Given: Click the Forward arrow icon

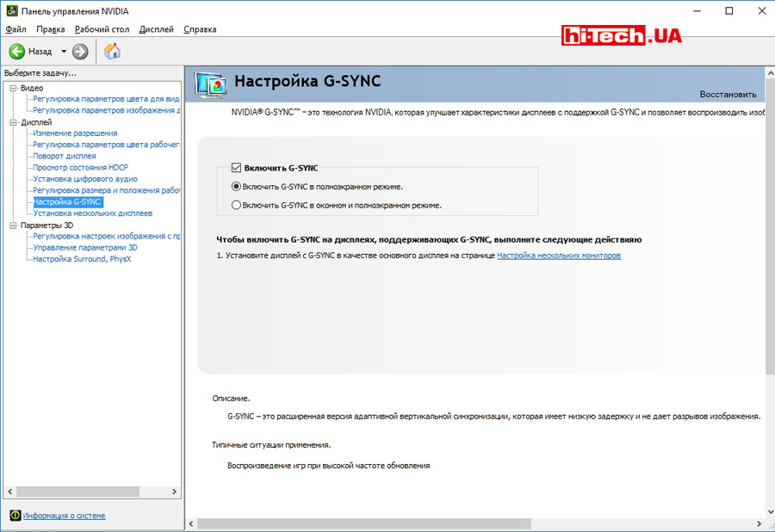Looking at the screenshot, I should tap(80, 52).
